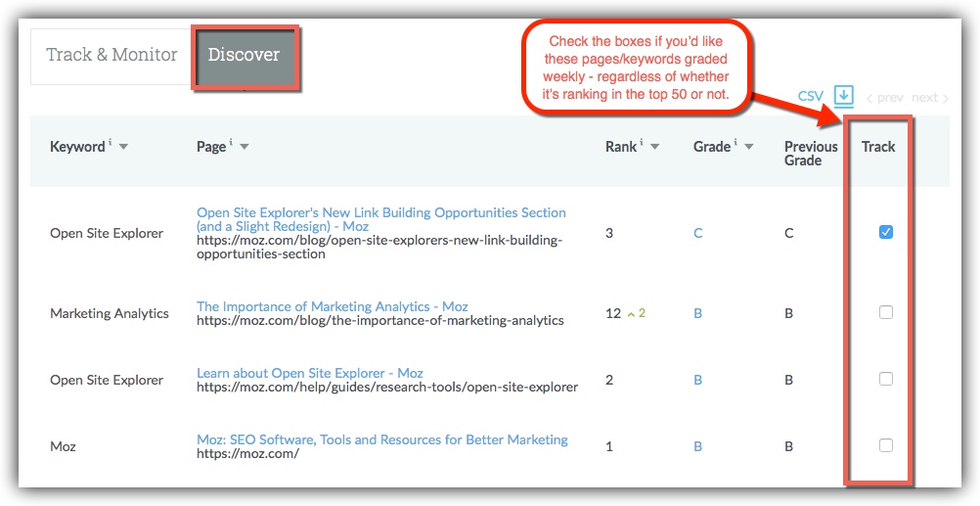Switch to the Track & Monitor tab

tap(111, 55)
